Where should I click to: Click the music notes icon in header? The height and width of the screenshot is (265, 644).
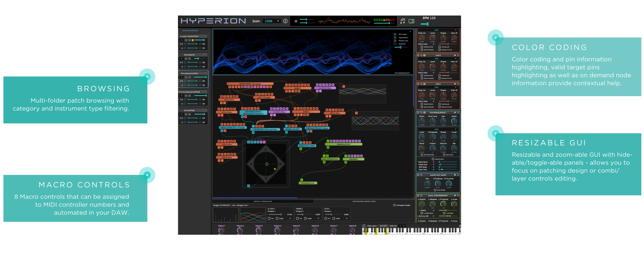coord(402,21)
